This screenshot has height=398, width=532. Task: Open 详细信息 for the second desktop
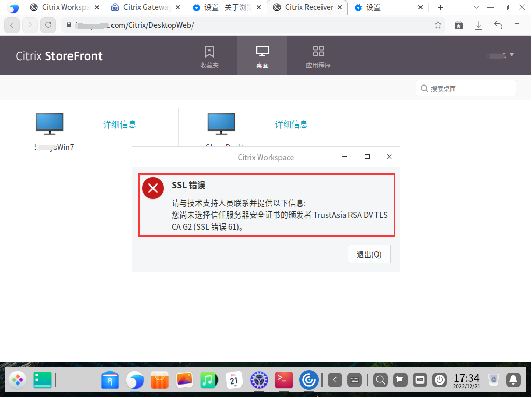(x=291, y=124)
